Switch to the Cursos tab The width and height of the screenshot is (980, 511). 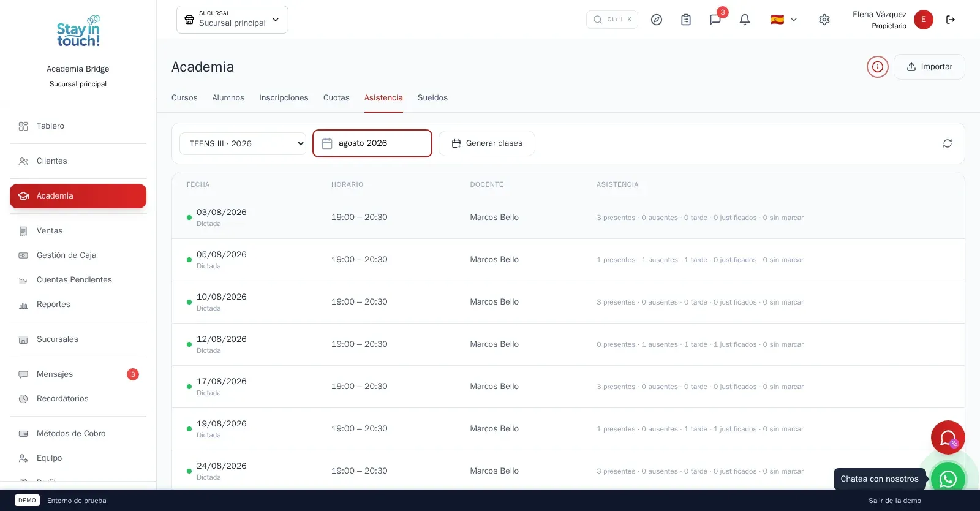pyautogui.click(x=184, y=98)
